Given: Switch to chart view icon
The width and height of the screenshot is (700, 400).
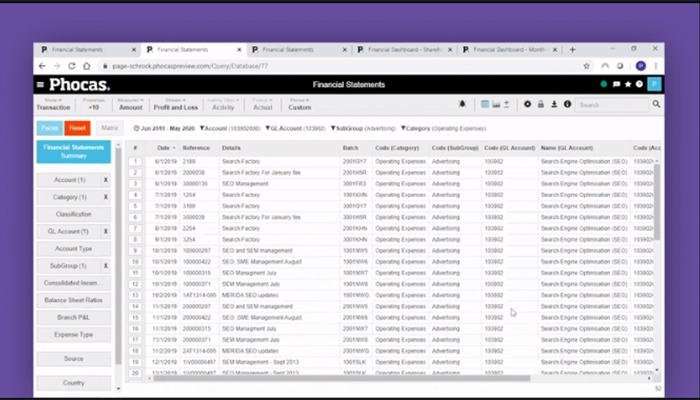Looking at the screenshot, I should click(496, 104).
